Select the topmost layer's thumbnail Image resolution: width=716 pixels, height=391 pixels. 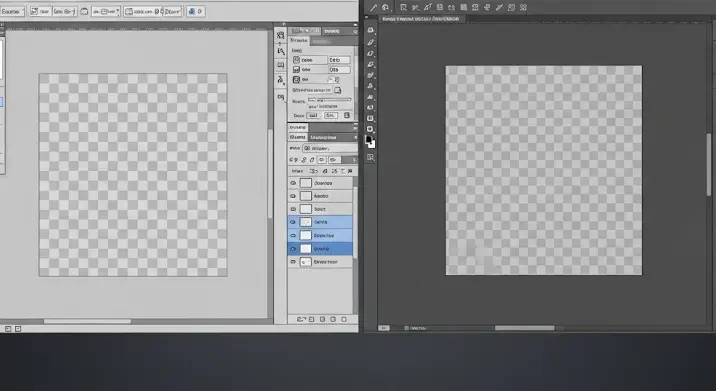tap(305, 183)
